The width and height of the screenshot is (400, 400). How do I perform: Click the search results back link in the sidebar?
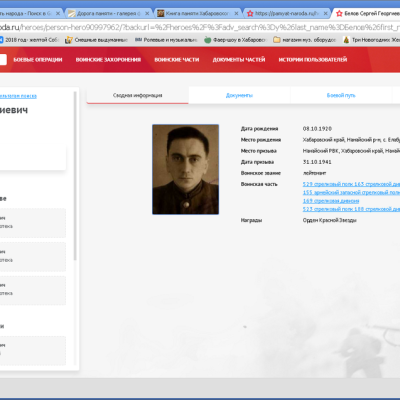18,96
